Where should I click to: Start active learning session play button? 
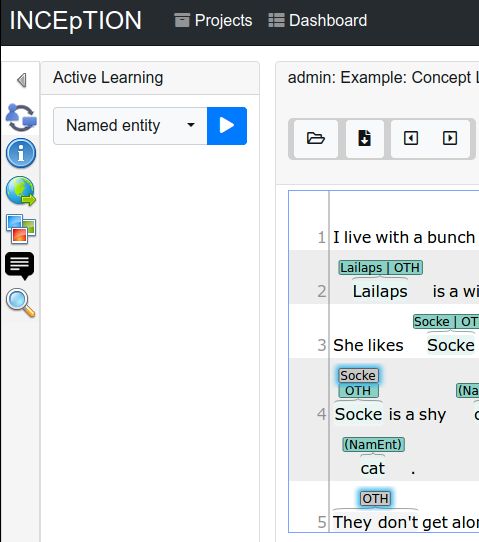pos(227,126)
